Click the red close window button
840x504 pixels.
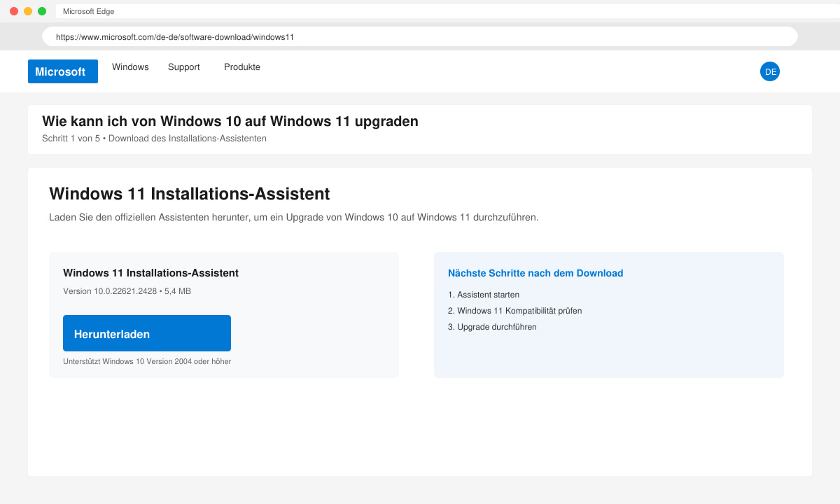(14, 11)
